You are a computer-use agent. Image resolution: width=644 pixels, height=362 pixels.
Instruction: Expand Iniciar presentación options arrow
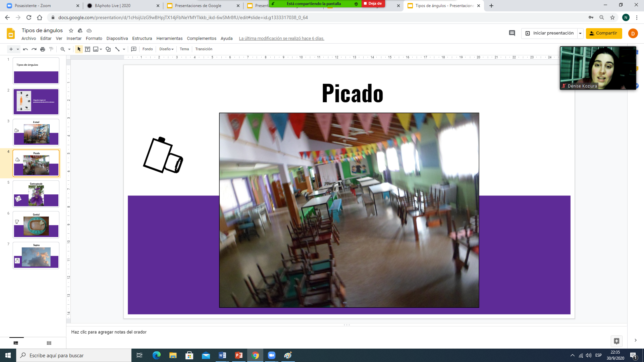(x=580, y=33)
